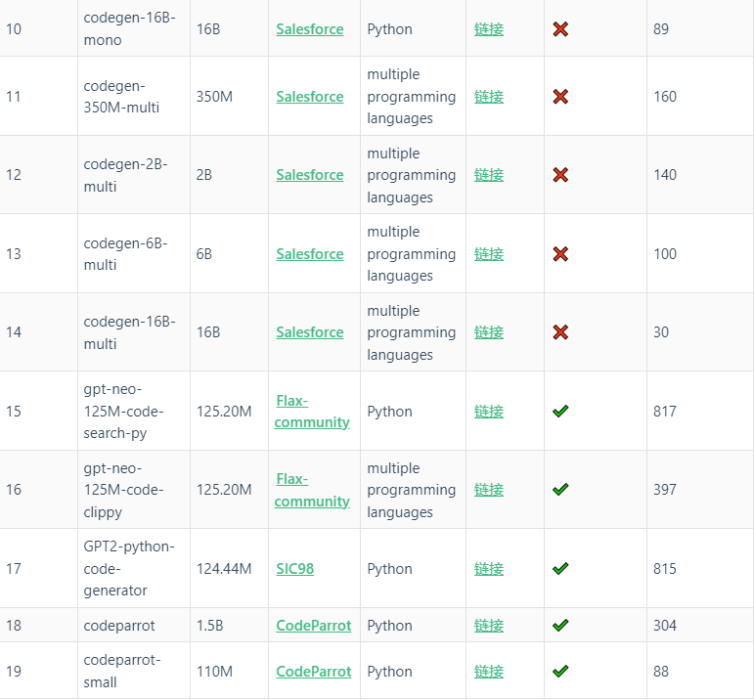Open Salesforce link for codegen-16B-mono

[310, 29]
